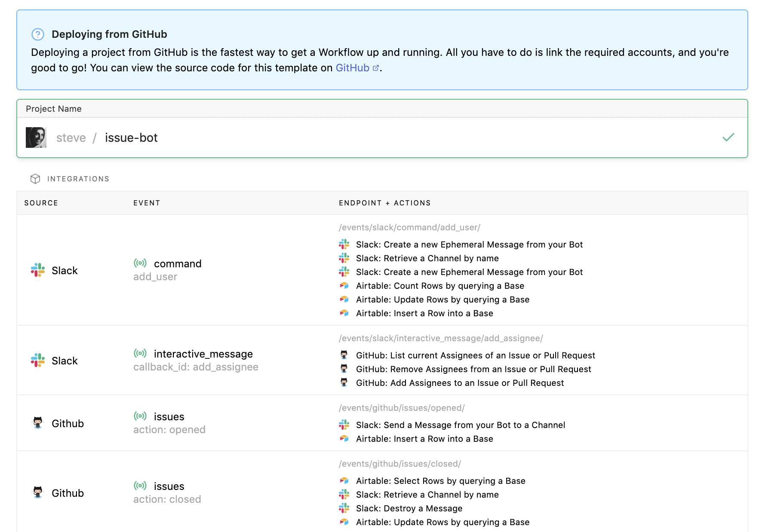Click 'Slack: Destroy a Message' action
Image resolution: width=762 pixels, height=532 pixels.
[409, 508]
